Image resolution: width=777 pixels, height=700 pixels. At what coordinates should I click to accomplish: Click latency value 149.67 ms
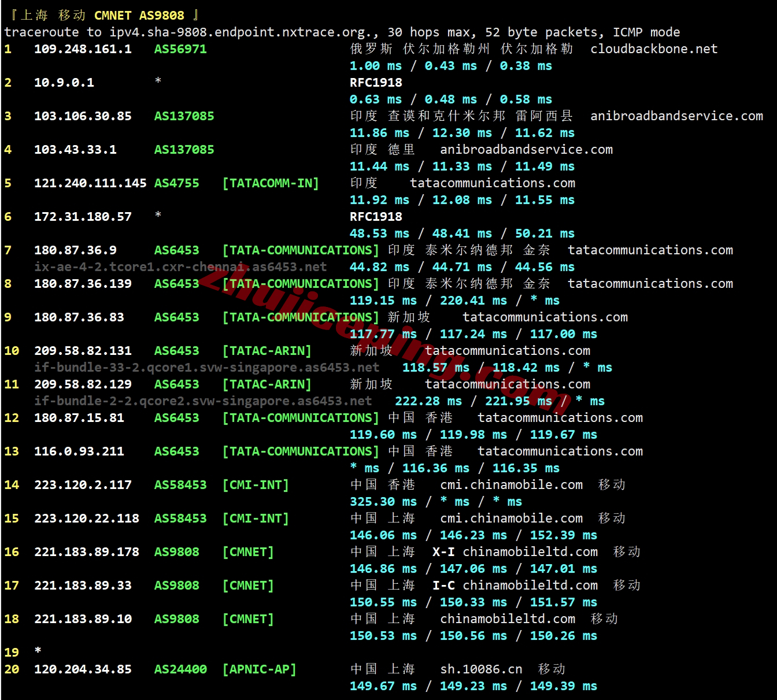(383, 686)
